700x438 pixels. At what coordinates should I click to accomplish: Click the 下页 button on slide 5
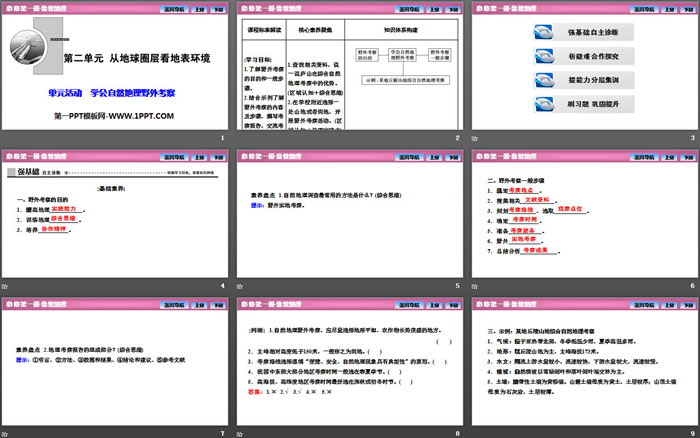click(454, 157)
